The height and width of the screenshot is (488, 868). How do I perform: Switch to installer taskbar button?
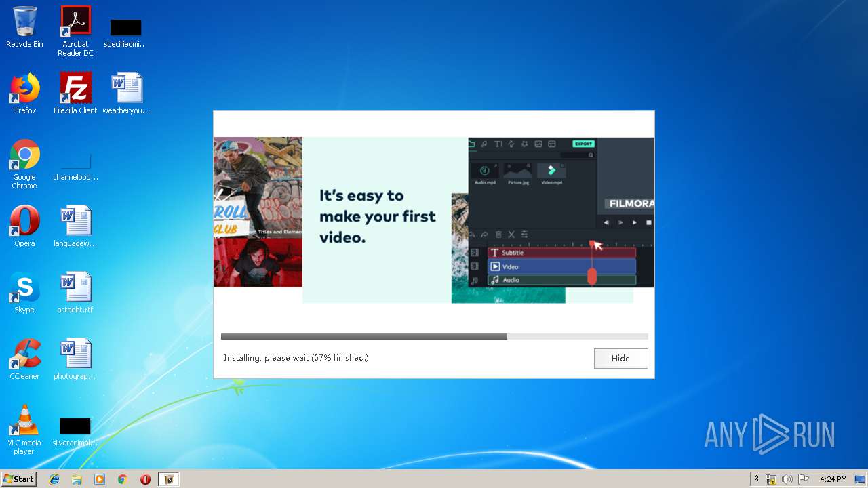pyautogui.click(x=169, y=479)
